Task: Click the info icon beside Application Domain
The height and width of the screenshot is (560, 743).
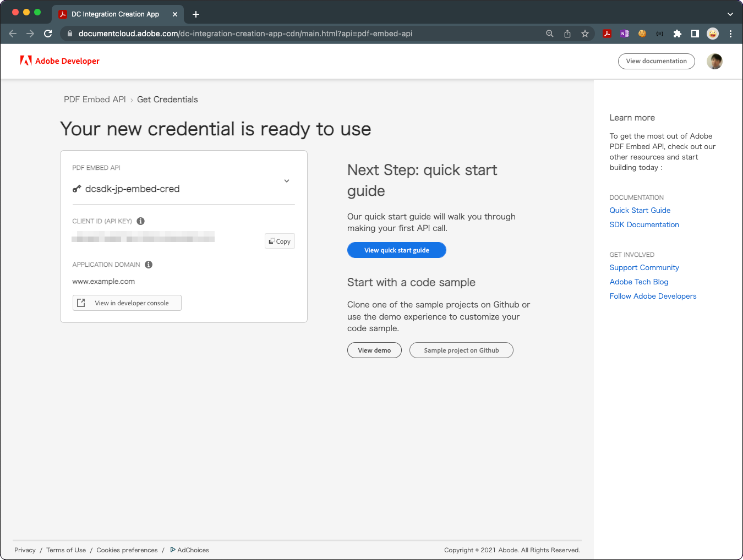Action: tap(148, 265)
